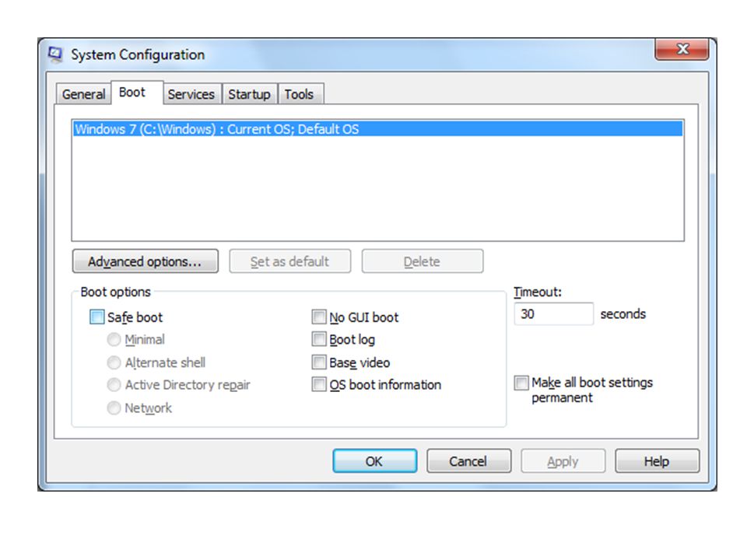Click the System Configuration title bar icon
Viewport: 747px width, 560px height.
point(55,54)
